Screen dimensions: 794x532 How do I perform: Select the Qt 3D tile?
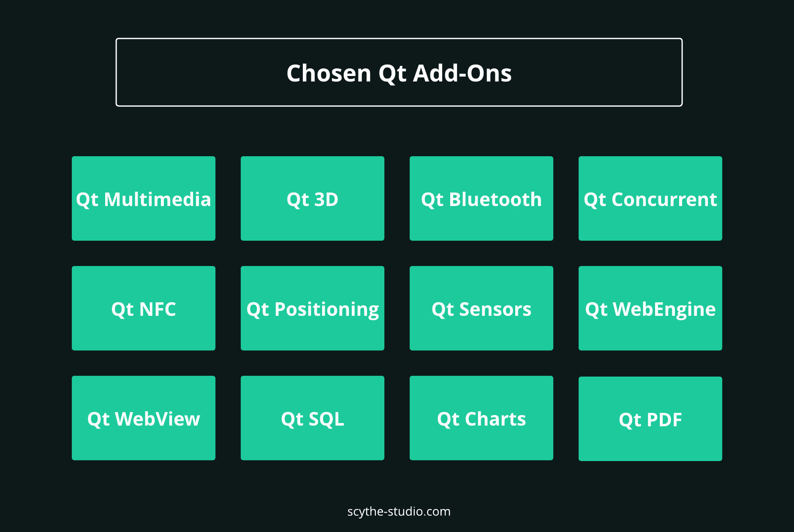313,198
